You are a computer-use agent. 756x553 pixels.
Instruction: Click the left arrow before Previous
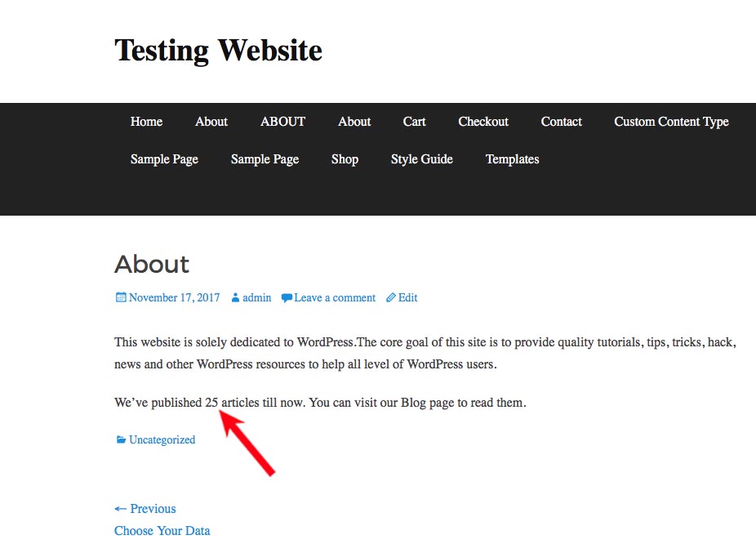pos(121,509)
